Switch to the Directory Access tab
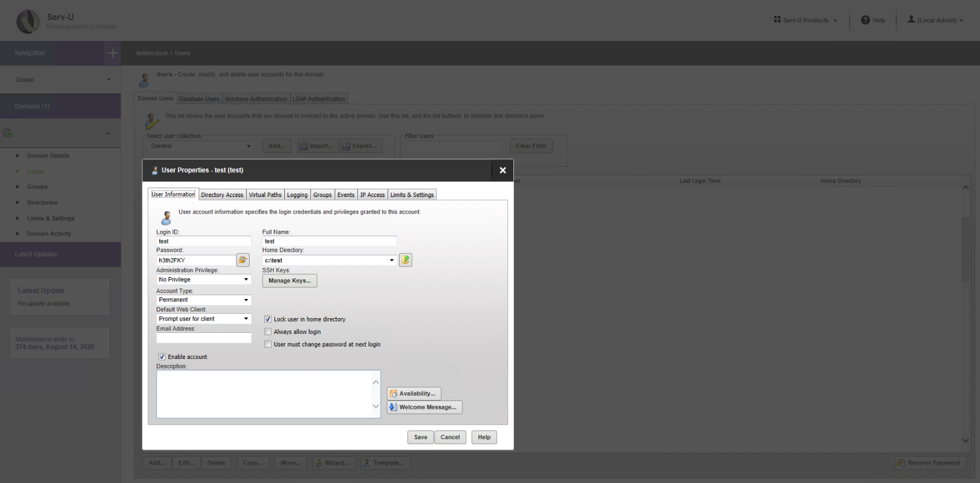This screenshot has width=980, height=483. click(222, 195)
